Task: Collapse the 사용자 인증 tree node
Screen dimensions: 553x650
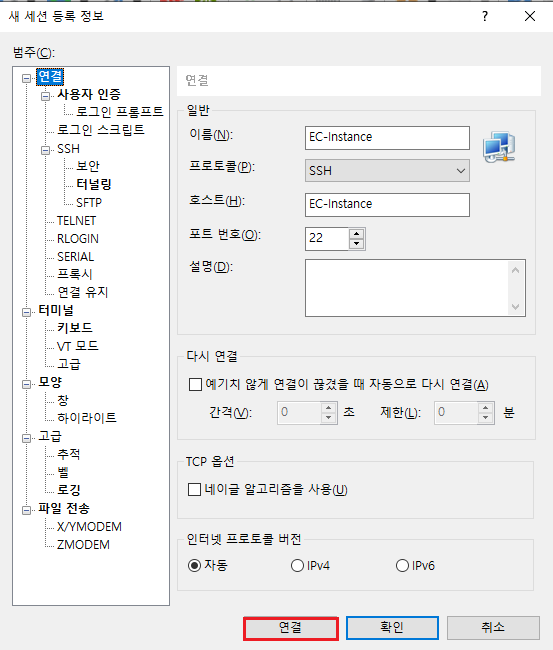Action: [x=45, y=97]
